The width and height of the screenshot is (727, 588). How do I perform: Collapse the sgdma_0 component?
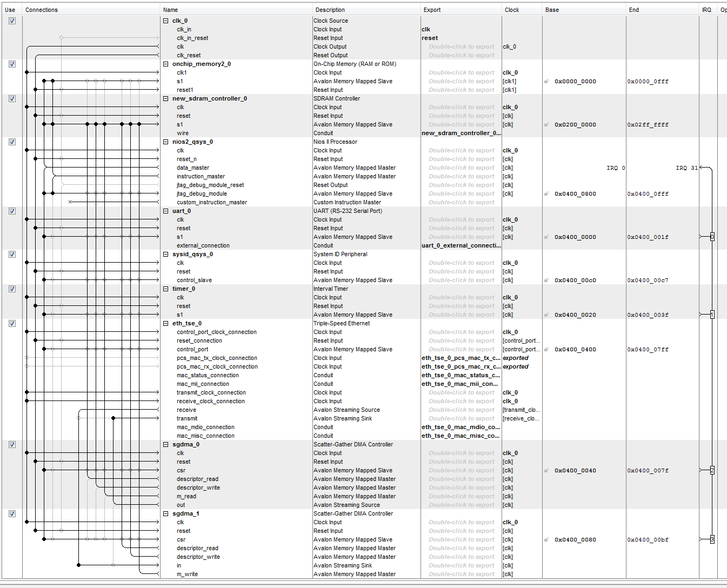[x=166, y=444]
